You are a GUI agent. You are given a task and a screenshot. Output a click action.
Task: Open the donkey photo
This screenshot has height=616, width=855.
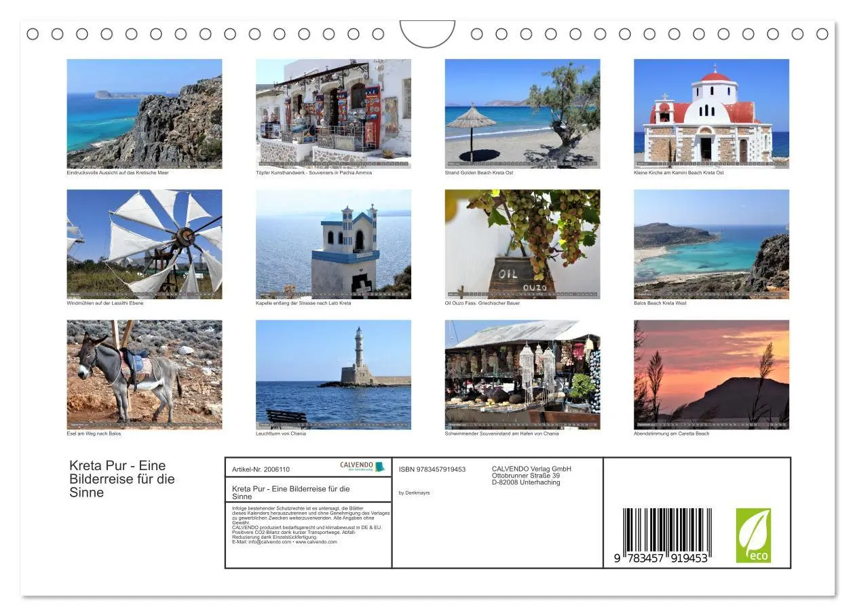tap(144, 374)
